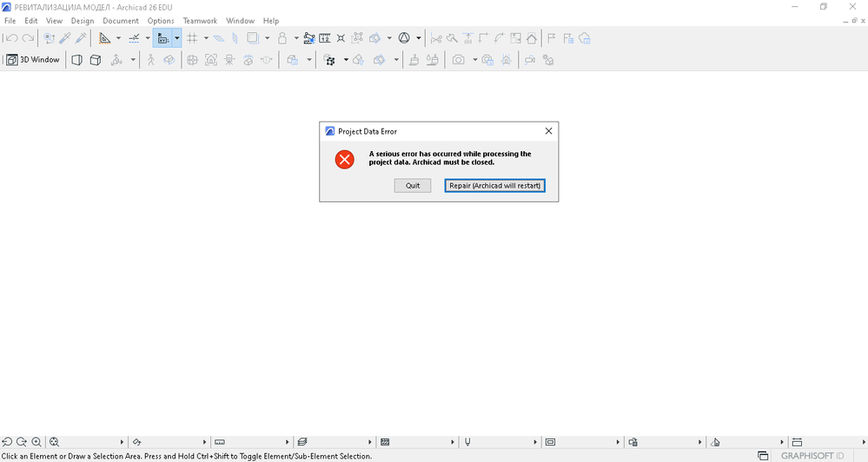
Task: Switch to perspective view icon
Action: click(77, 60)
